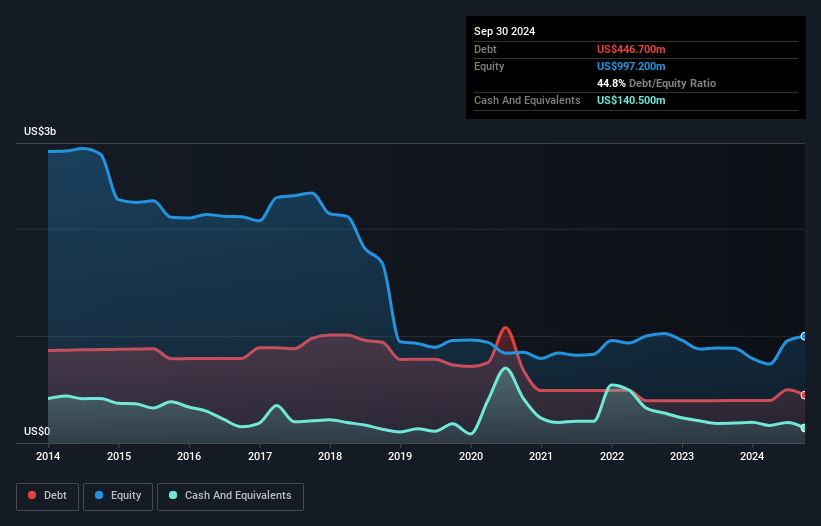Click the blue Equity legend dot
This screenshot has height=526, width=821.
(x=99, y=495)
